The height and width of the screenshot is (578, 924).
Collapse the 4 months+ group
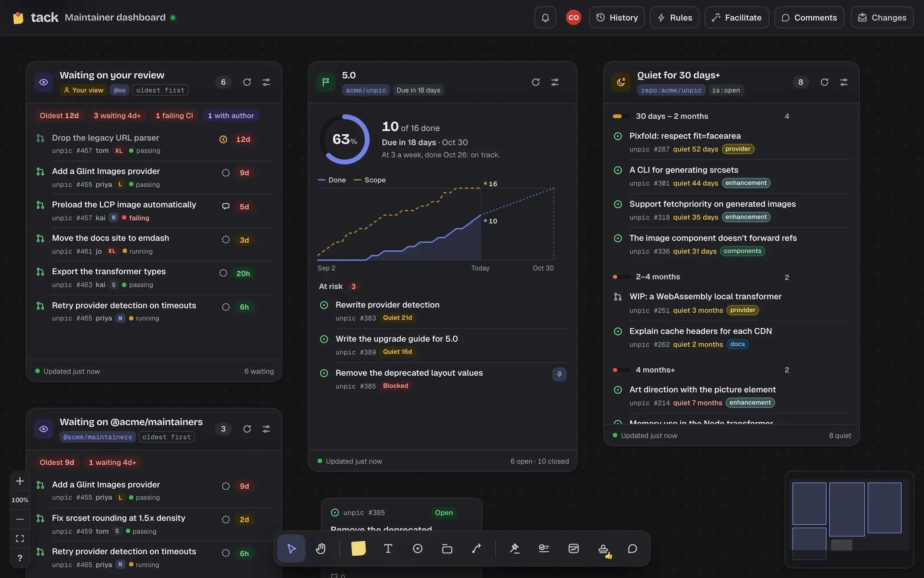[x=701, y=370]
